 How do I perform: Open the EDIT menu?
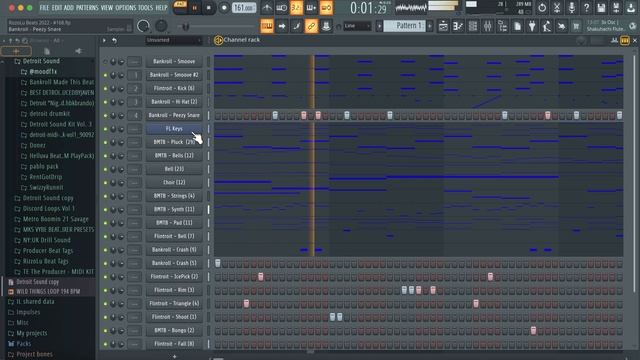57,8
